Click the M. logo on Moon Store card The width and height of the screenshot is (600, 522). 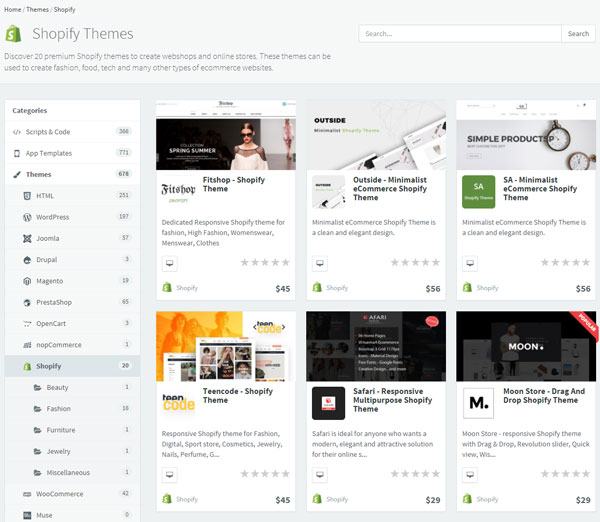coord(478,403)
